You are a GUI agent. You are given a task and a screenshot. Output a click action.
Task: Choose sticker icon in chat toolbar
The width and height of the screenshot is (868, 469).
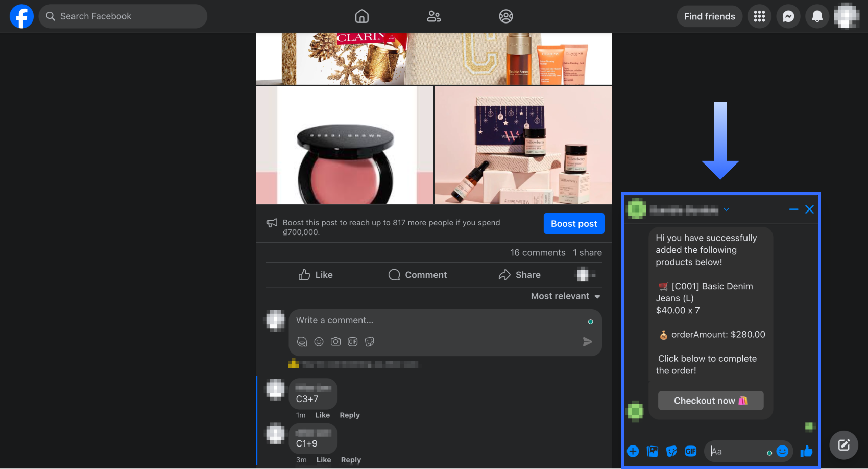pyautogui.click(x=671, y=451)
